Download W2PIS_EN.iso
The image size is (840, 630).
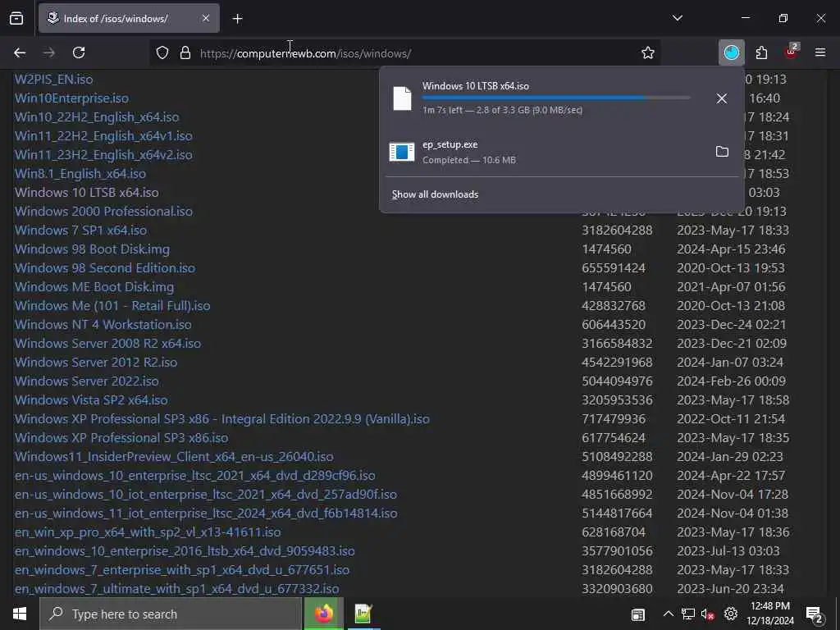pyautogui.click(x=53, y=80)
